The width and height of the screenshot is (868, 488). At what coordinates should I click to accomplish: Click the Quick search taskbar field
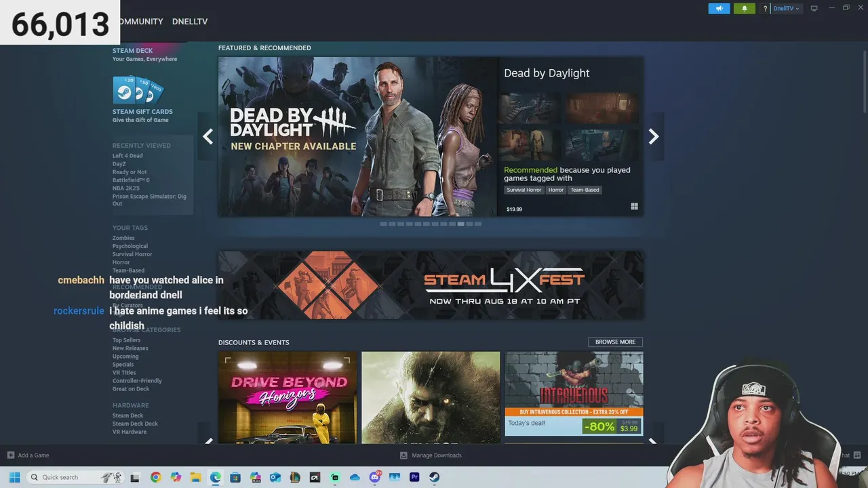(75, 477)
